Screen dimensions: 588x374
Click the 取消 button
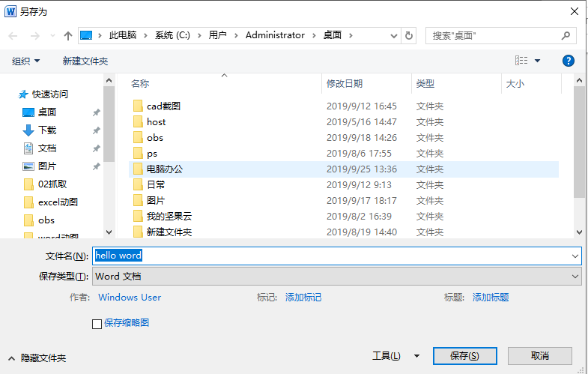tap(539, 356)
